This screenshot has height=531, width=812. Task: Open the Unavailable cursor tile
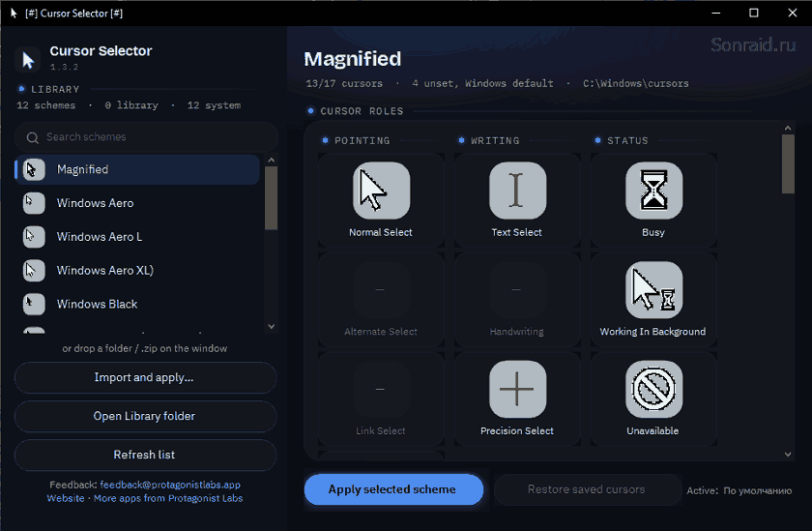click(653, 398)
